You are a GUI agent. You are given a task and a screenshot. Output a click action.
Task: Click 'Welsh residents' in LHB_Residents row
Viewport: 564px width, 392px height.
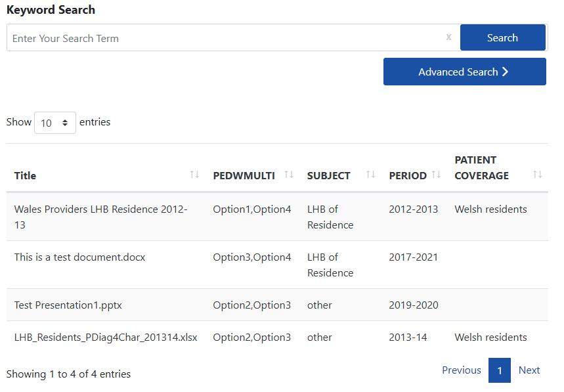coord(490,338)
